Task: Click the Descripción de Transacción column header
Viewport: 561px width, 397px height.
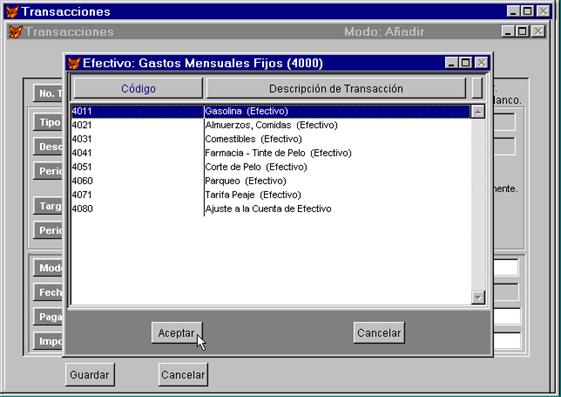Action: (x=336, y=88)
